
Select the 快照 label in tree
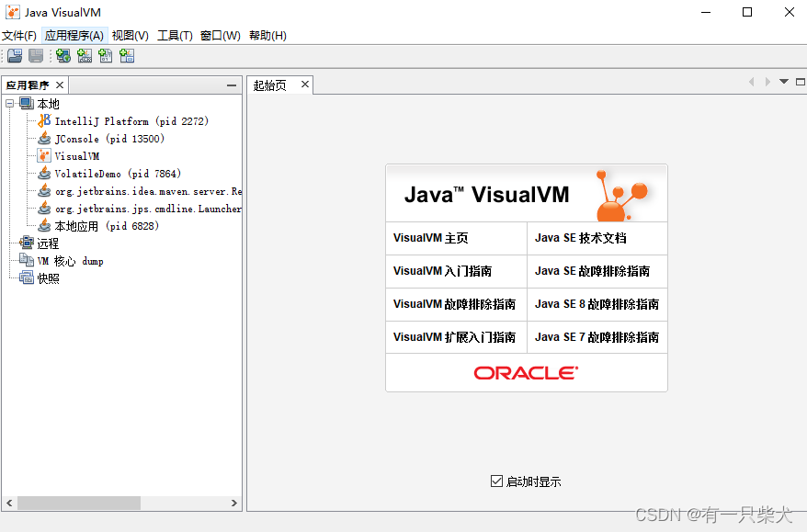[x=49, y=278]
